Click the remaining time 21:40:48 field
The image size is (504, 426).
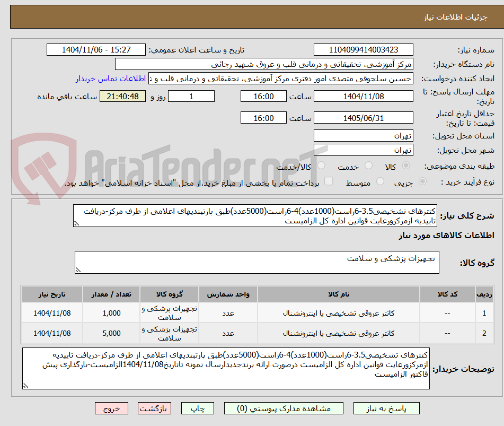point(122,96)
